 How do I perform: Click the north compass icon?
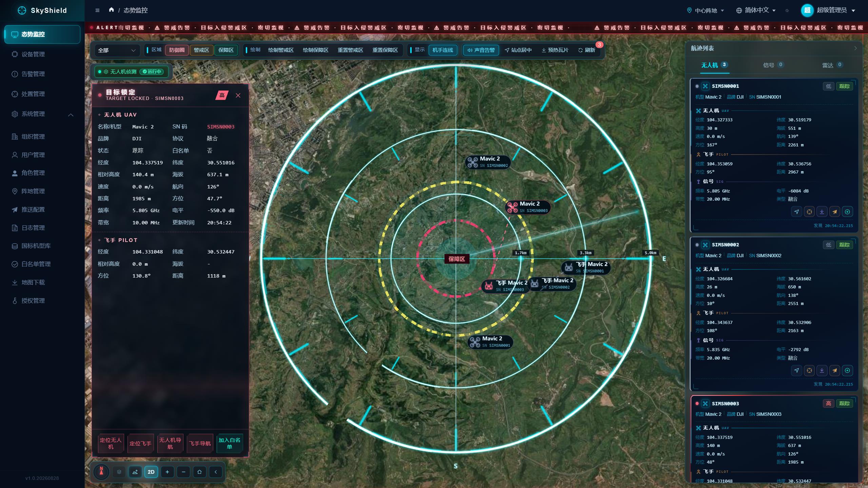(x=101, y=472)
